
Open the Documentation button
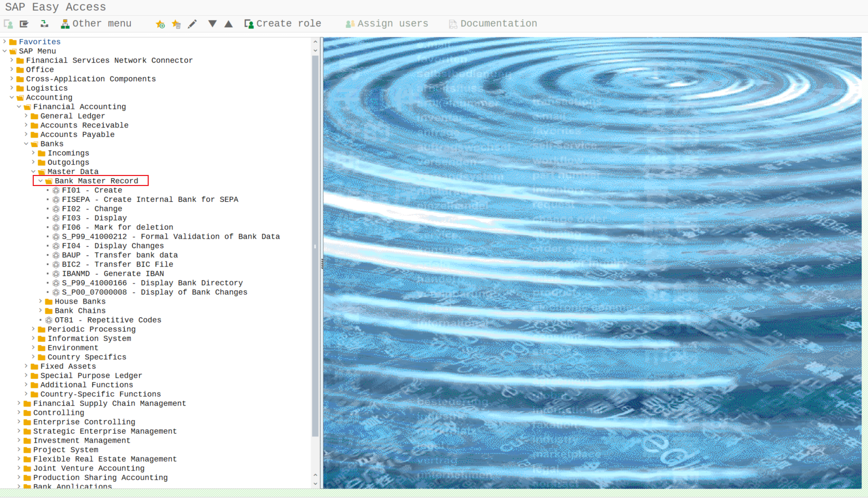pyautogui.click(x=493, y=24)
